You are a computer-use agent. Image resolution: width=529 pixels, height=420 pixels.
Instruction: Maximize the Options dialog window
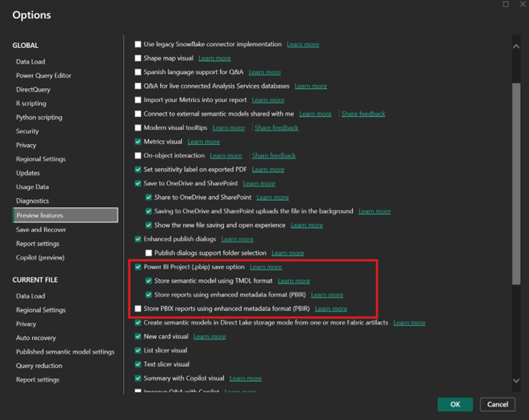coord(506,4)
